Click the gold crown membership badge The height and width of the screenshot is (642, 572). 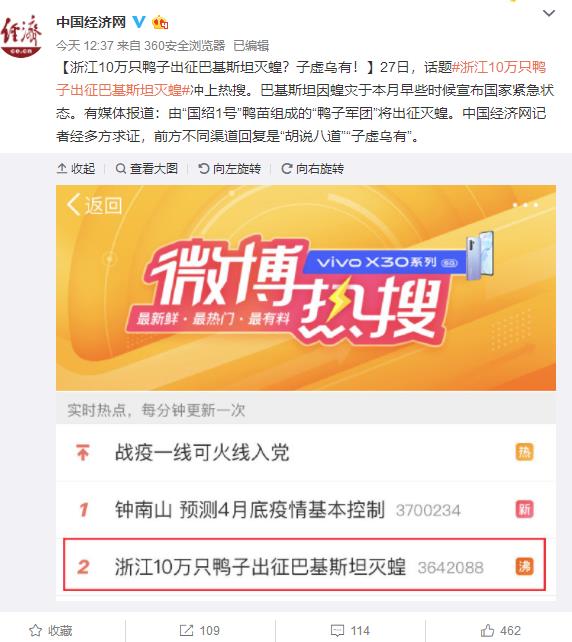(160, 22)
